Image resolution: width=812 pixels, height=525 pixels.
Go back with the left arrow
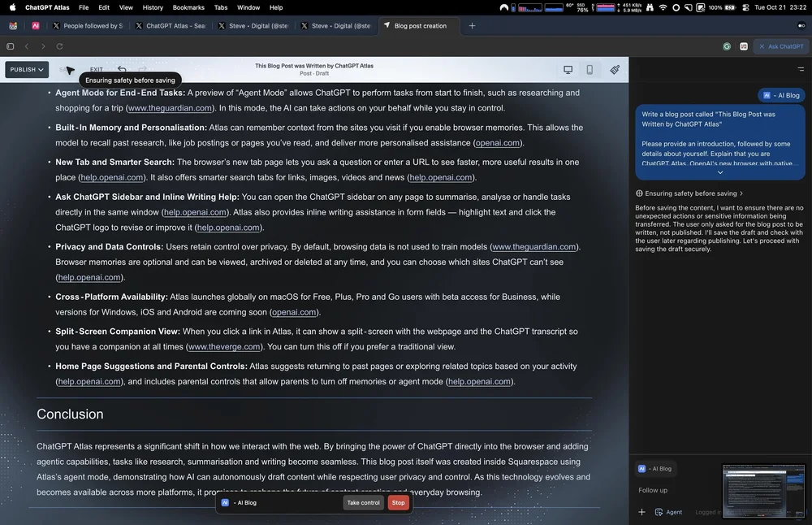click(27, 46)
